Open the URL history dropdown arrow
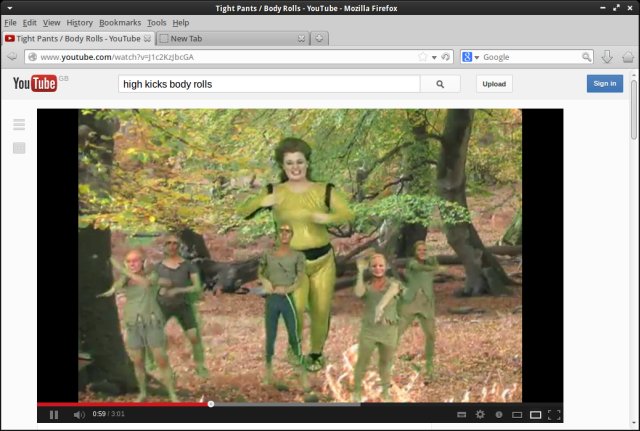 [x=434, y=58]
